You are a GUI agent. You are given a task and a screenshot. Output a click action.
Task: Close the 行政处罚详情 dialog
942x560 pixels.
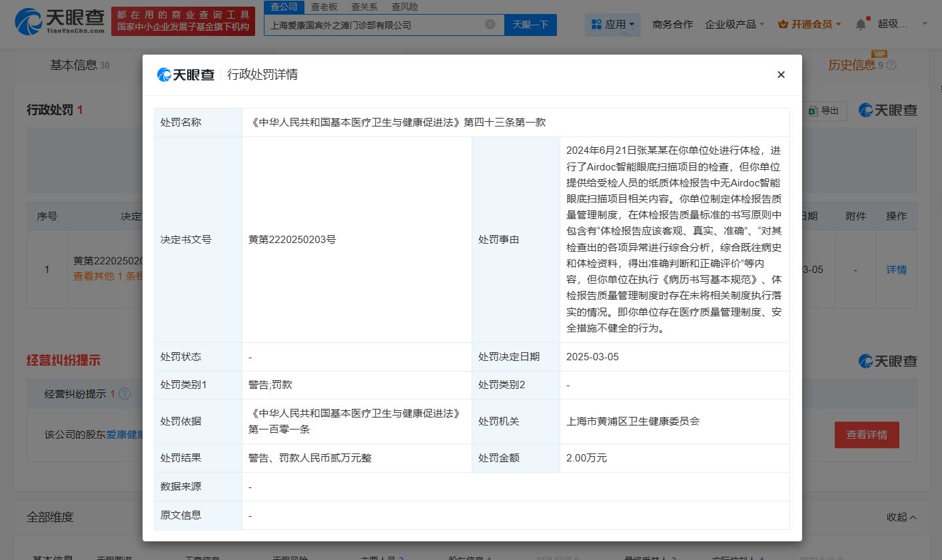781,75
